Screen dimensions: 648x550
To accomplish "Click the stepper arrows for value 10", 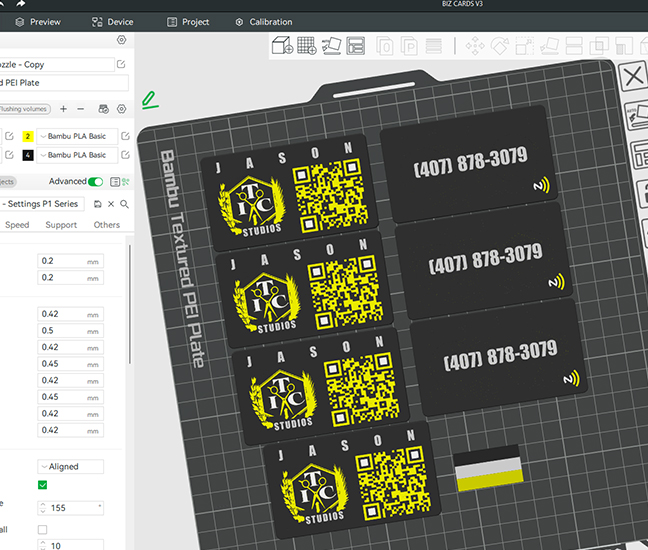I will [43, 545].
